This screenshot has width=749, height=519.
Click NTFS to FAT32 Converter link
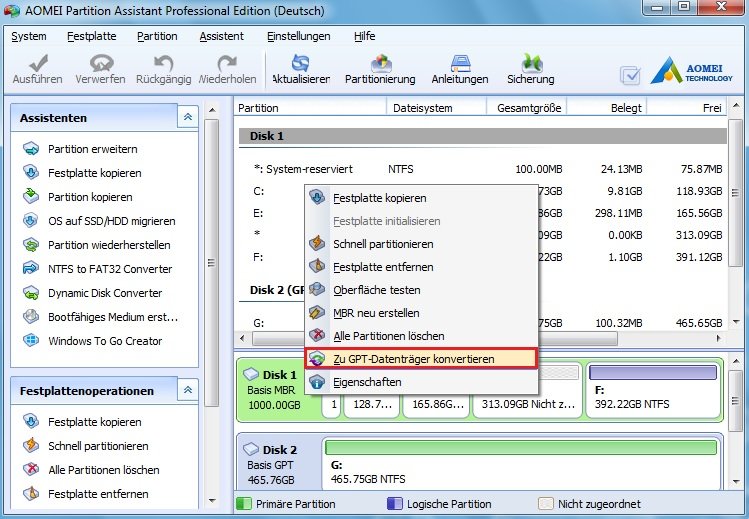(x=110, y=269)
